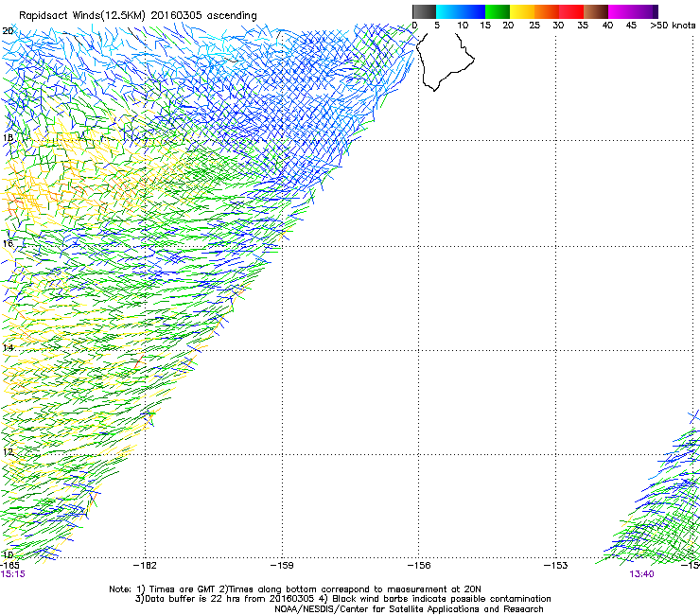
Task: Click the green 15-20 knots legend color
Action: coord(498,11)
